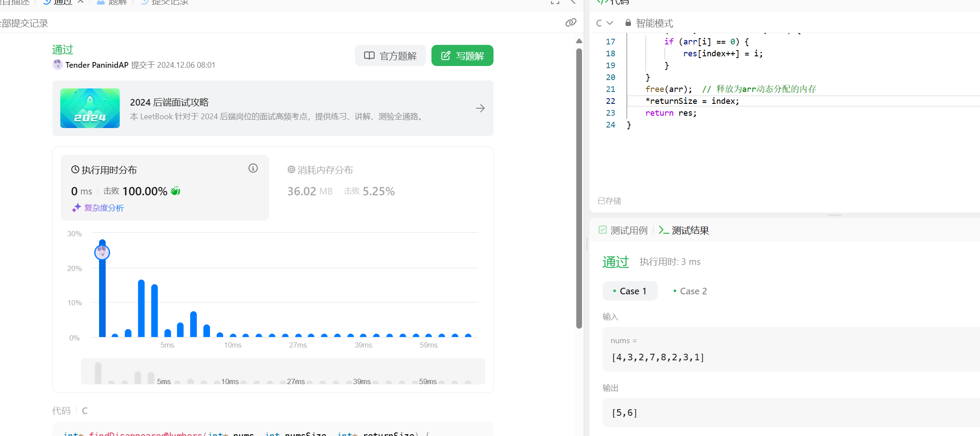Click the scroll-up arrow of the left panel
980x436 pixels.
pyautogui.click(x=579, y=41)
